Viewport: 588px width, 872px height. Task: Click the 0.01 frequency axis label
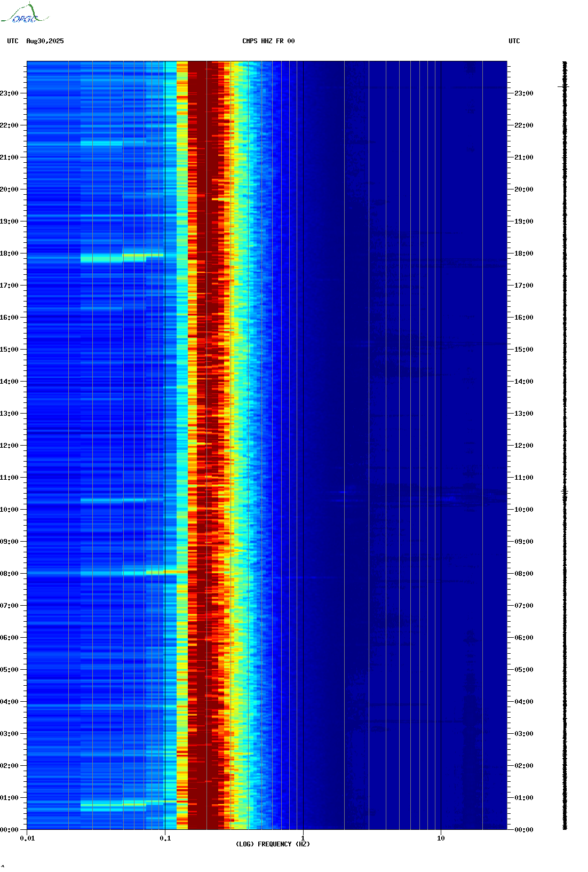pyautogui.click(x=27, y=838)
